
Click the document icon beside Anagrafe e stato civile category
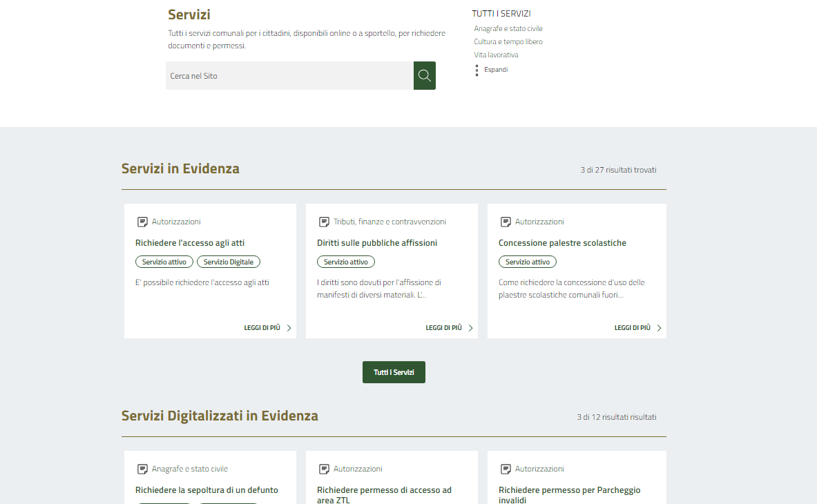142,469
